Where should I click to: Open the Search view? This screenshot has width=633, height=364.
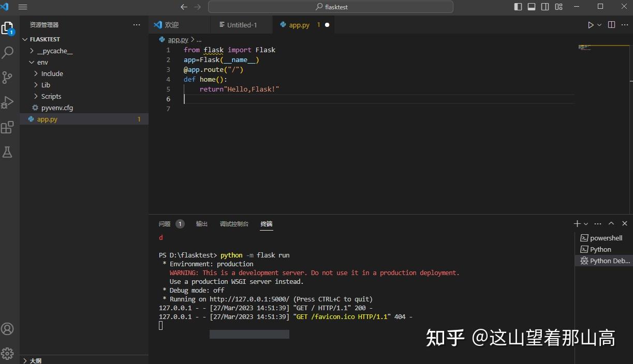click(8, 52)
